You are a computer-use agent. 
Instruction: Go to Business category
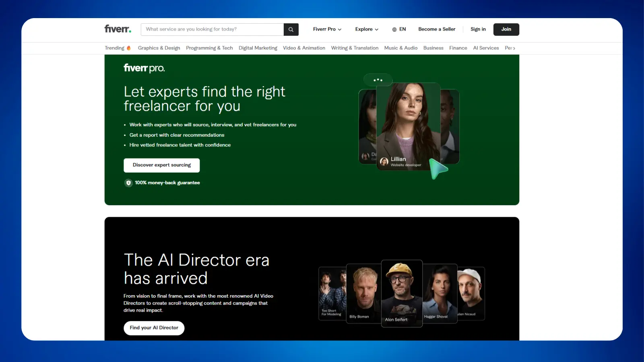point(433,48)
